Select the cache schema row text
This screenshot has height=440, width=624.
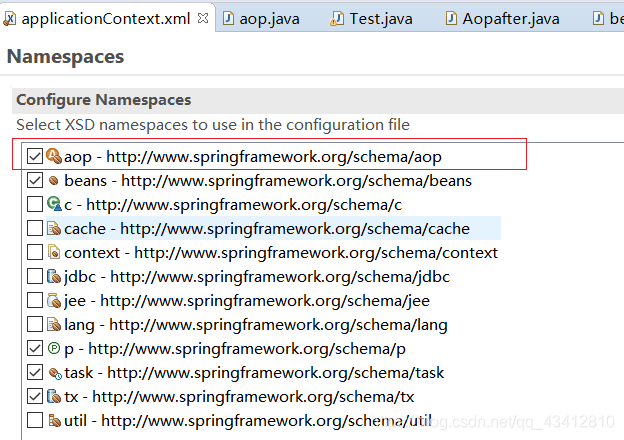pos(267,229)
